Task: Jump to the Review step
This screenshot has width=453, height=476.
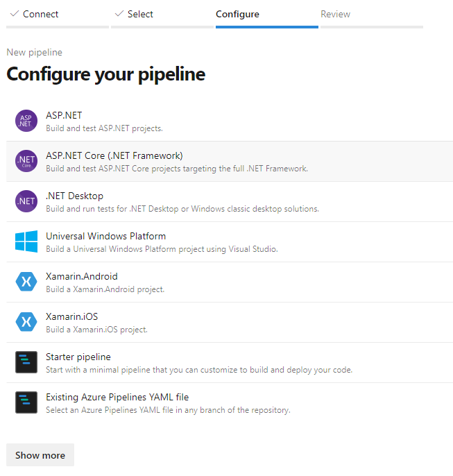Action: 335,14
